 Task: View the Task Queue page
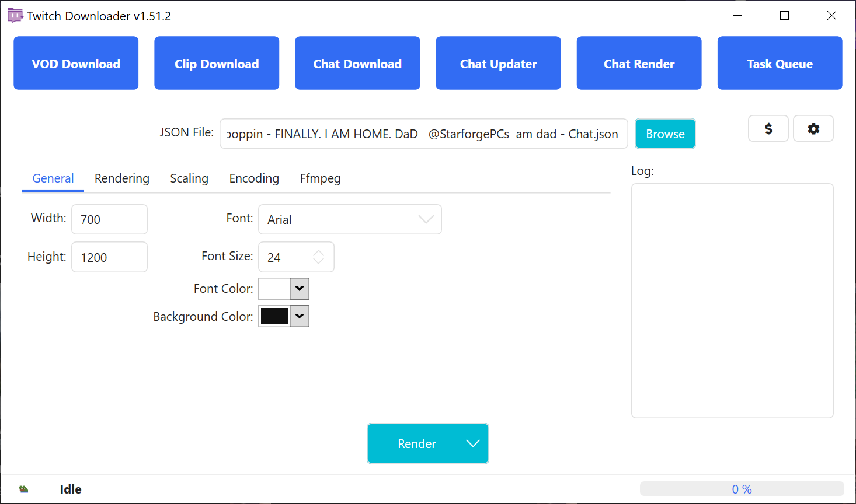[x=780, y=63]
